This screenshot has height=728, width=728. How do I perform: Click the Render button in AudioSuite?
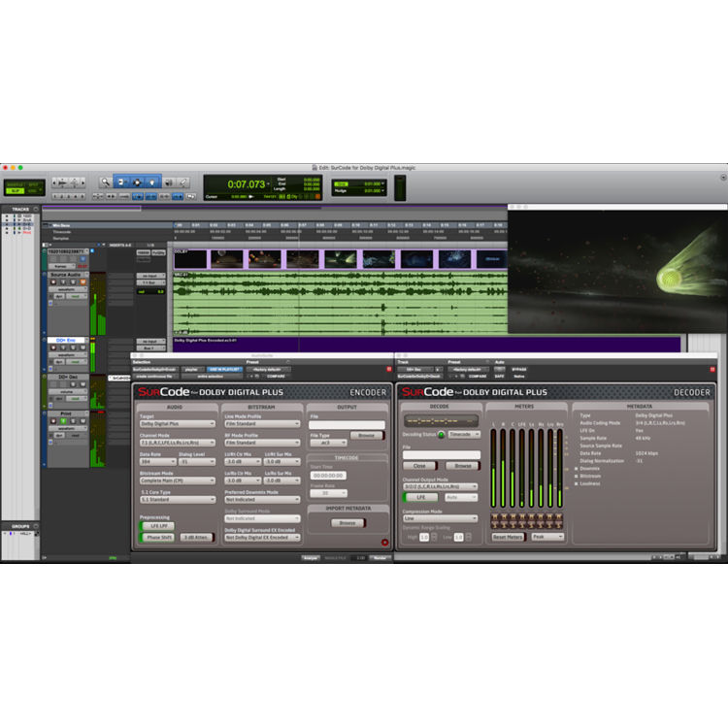point(381,558)
